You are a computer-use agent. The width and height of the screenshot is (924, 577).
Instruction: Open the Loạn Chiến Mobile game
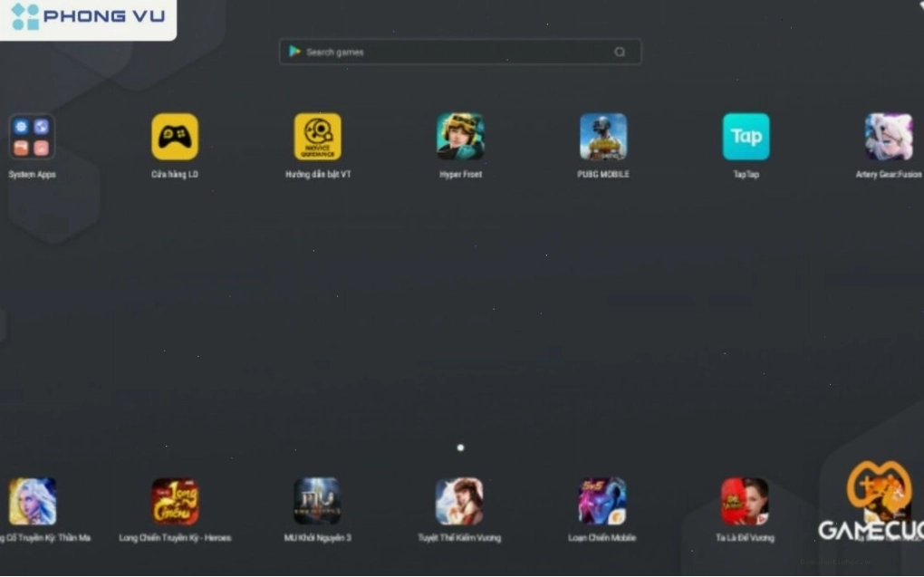[602, 501]
